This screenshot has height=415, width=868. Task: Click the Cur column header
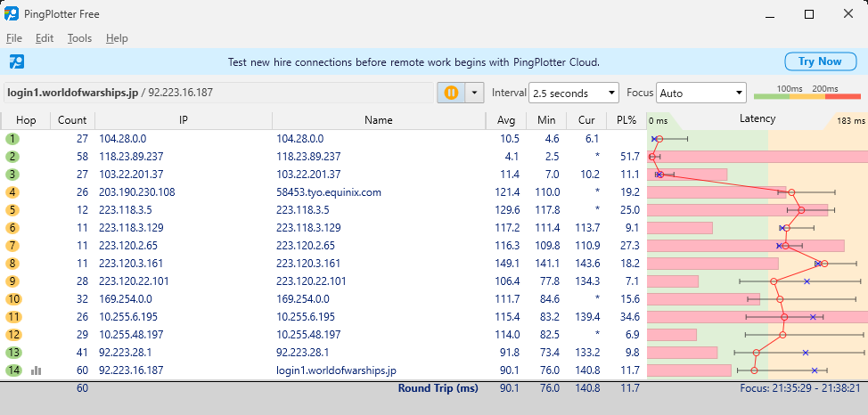(586, 120)
